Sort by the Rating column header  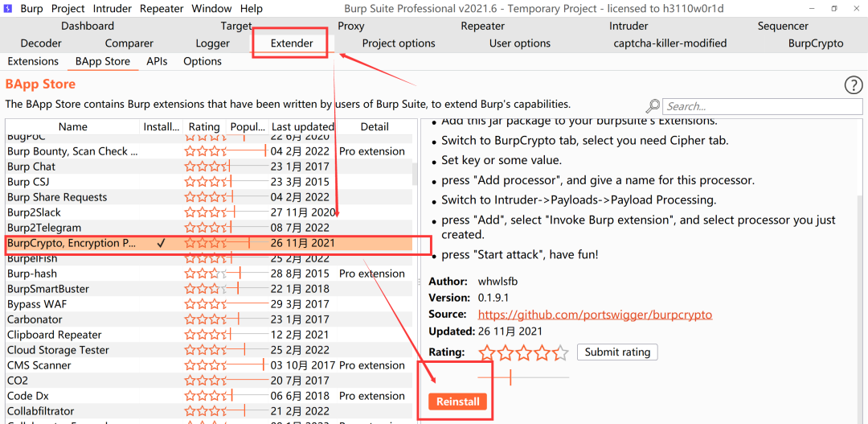[x=204, y=127]
